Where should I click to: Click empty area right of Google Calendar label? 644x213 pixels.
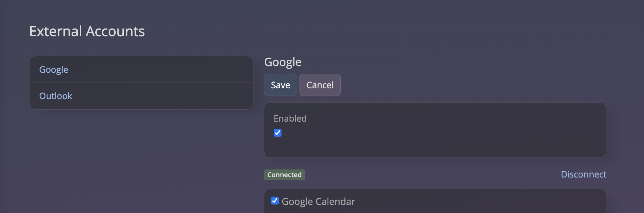tap(475, 201)
